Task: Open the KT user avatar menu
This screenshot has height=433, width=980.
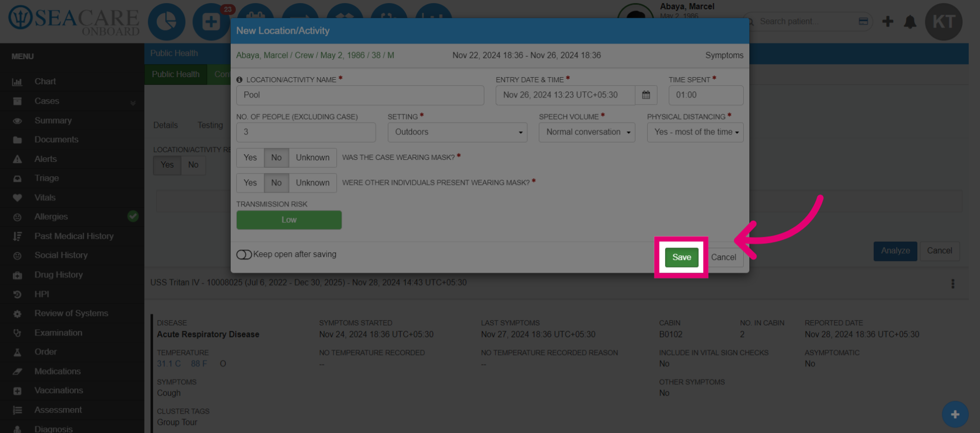Action: [944, 22]
